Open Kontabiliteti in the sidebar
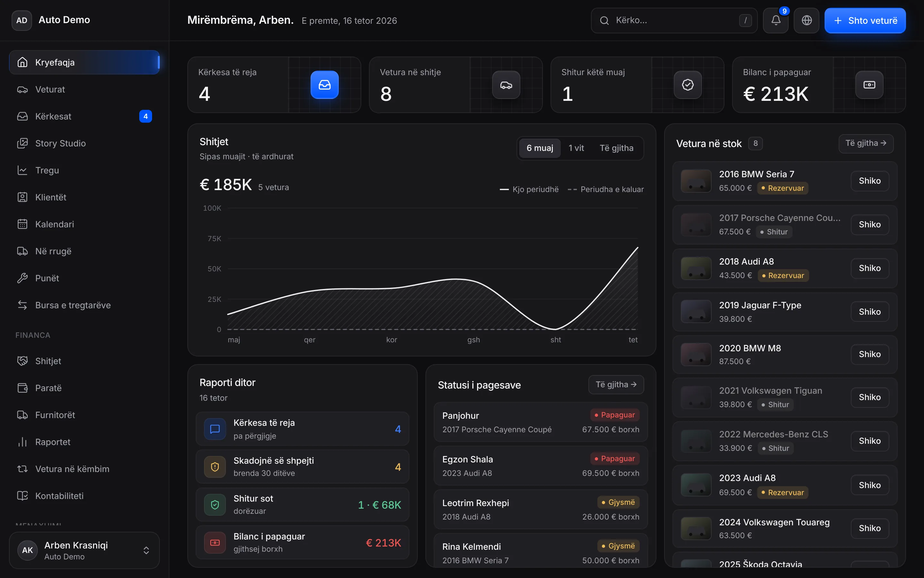924x578 pixels. [x=84, y=496]
